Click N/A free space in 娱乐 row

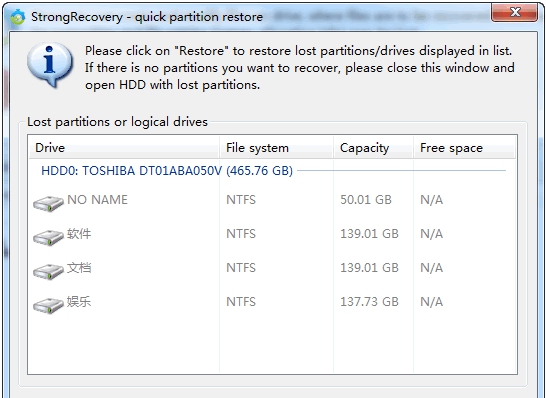(431, 302)
